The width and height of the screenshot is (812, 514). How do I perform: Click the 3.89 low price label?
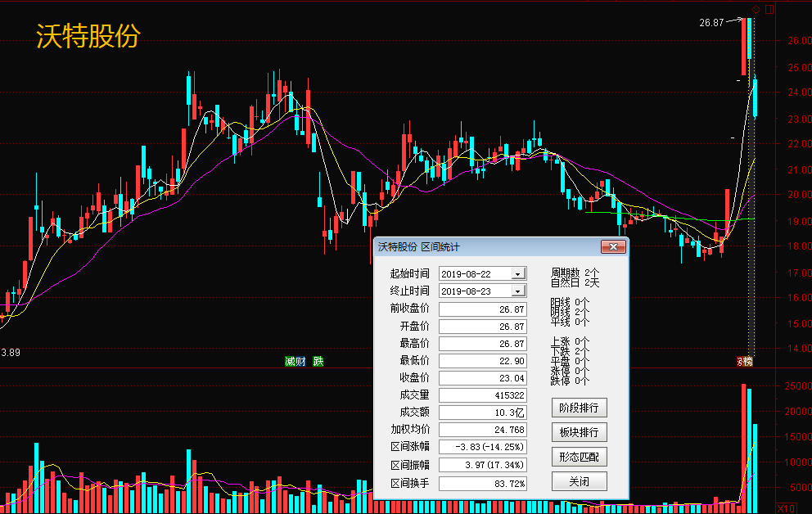pos(11,353)
